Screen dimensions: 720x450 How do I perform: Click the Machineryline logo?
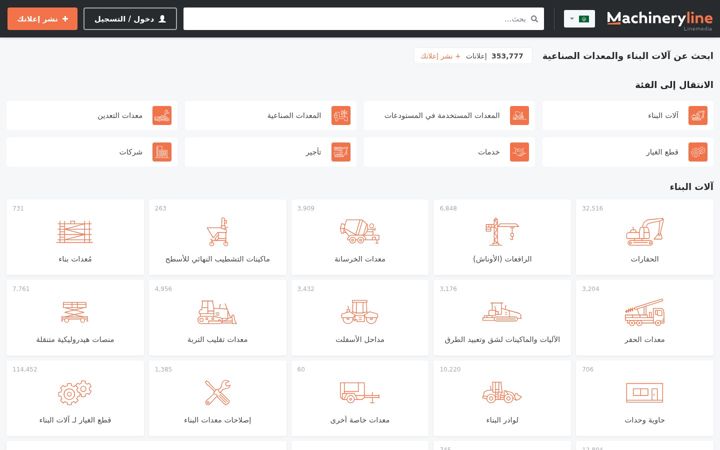click(x=659, y=19)
